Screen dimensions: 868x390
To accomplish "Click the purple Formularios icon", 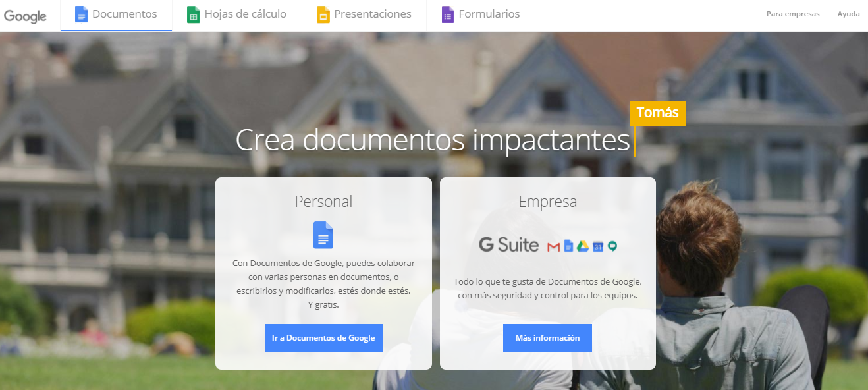I will click(448, 14).
